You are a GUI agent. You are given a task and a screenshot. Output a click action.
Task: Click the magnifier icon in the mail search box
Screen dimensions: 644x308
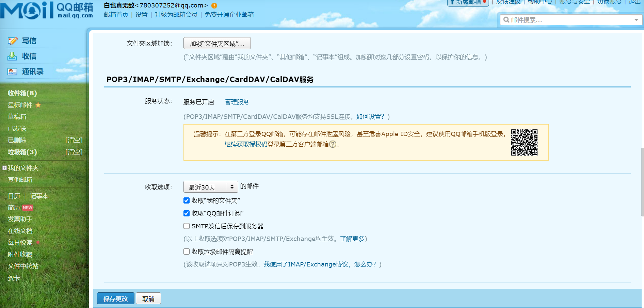click(506, 20)
